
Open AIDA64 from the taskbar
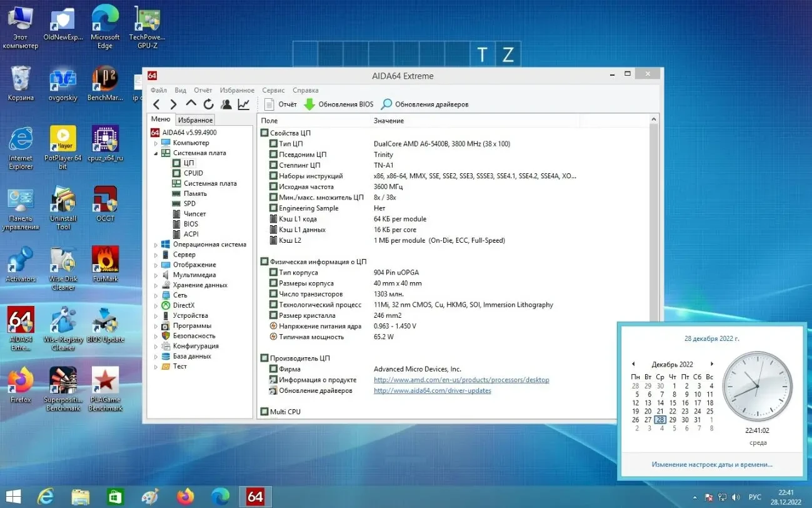(x=255, y=496)
